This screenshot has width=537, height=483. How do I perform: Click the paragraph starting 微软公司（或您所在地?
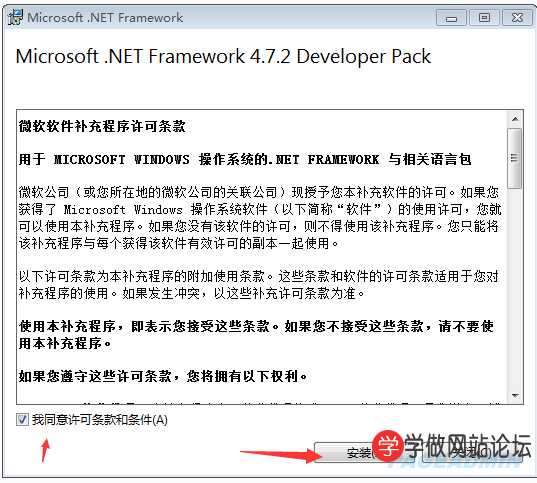[260, 218]
